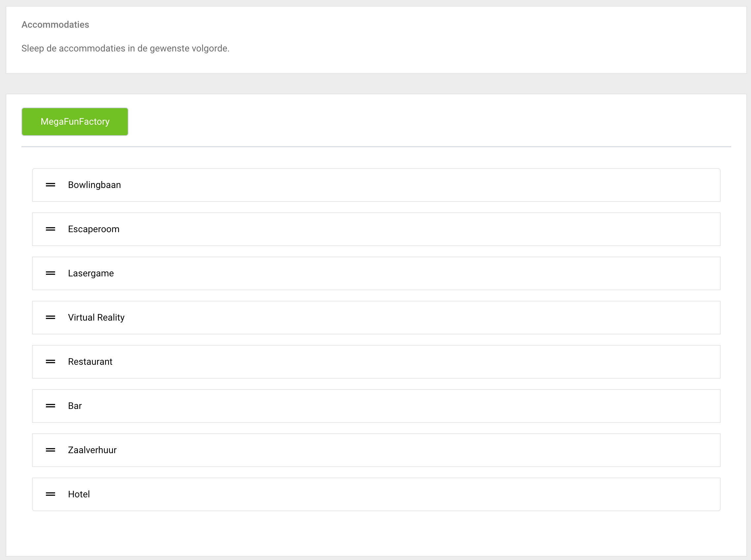Click the drag handle icon for Bar

point(51,406)
